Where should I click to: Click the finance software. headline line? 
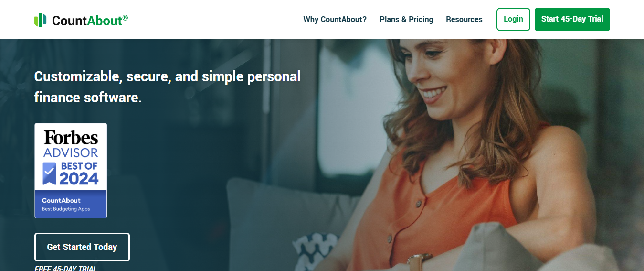tap(88, 98)
